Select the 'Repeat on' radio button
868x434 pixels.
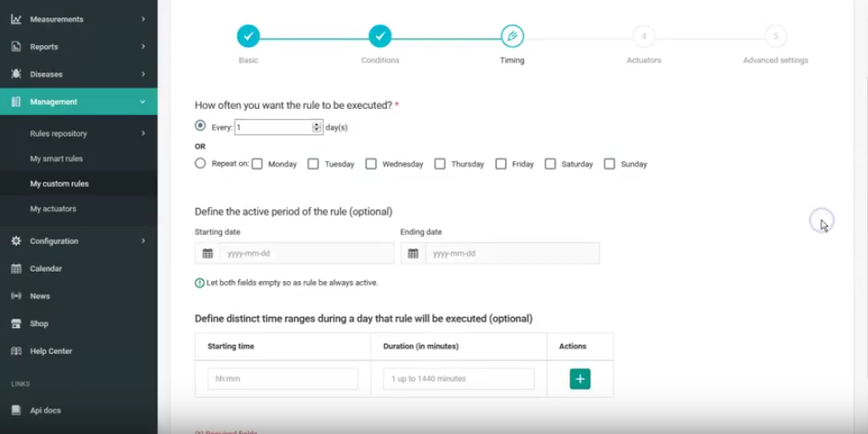click(200, 163)
